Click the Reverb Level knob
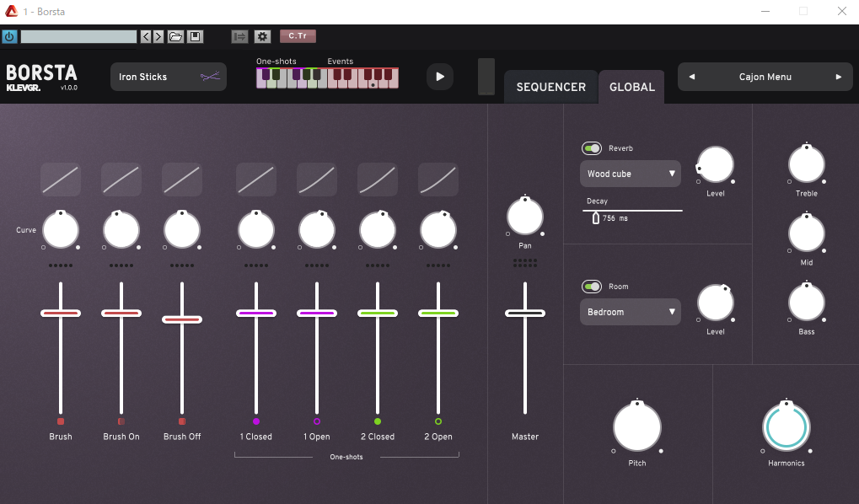Screen dimensions: 859x504 [x=716, y=164]
